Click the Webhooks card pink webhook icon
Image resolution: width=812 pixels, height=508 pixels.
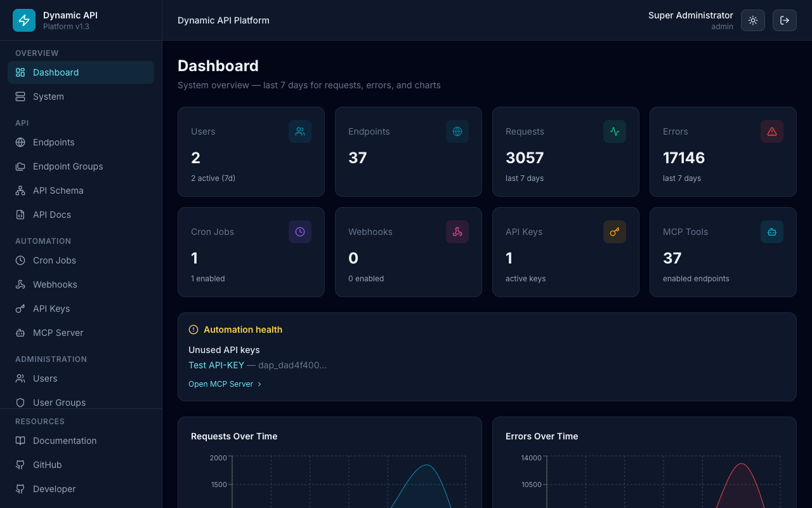(457, 232)
